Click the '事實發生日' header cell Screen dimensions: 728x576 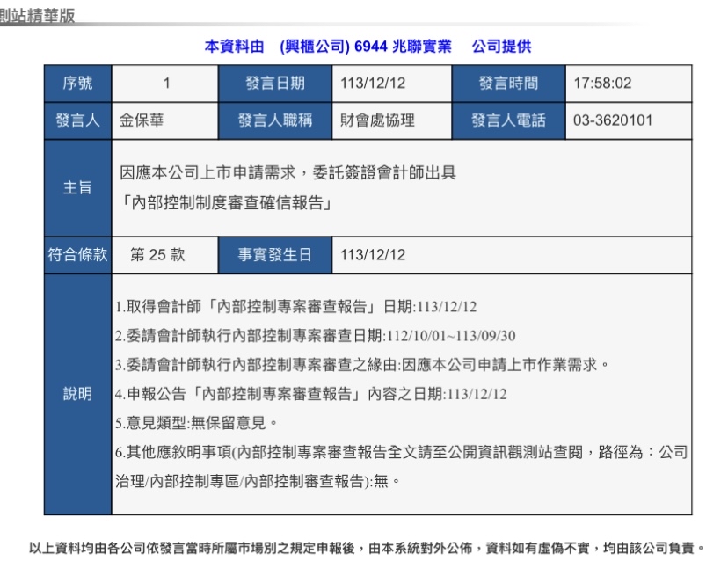[275, 254]
